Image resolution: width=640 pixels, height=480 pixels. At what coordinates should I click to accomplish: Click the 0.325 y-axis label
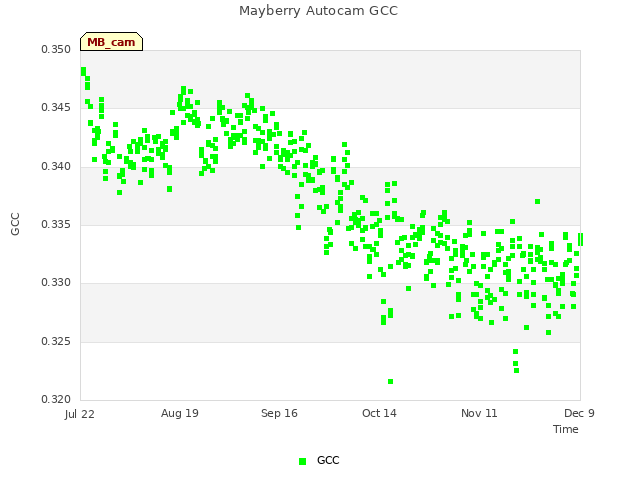(56, 342)
